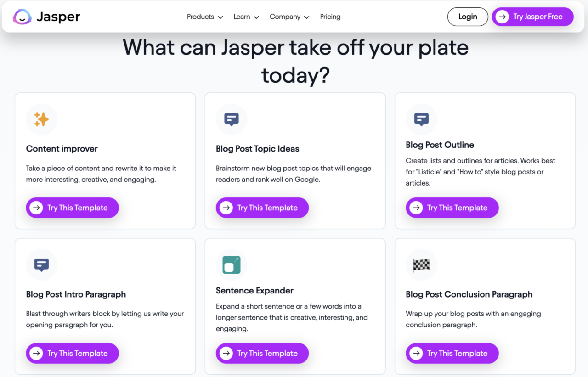This screenshot has height=377, width=588.
Task: Try the Blog Post Intro Paragraph template
Action: 73,353
